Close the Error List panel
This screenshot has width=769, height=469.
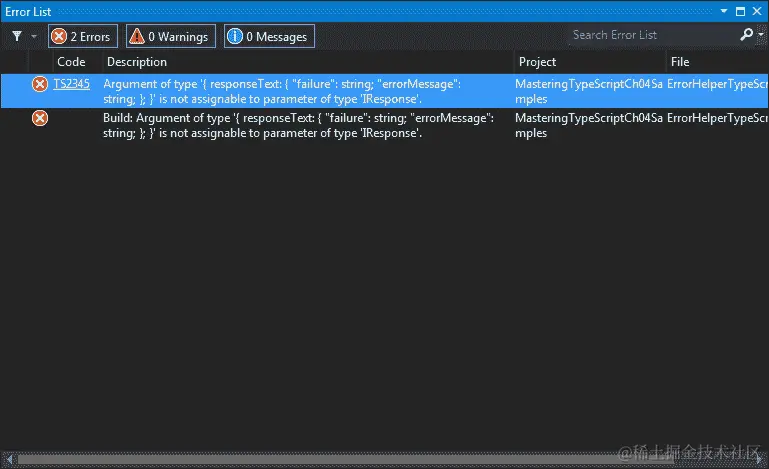point(757,11)
